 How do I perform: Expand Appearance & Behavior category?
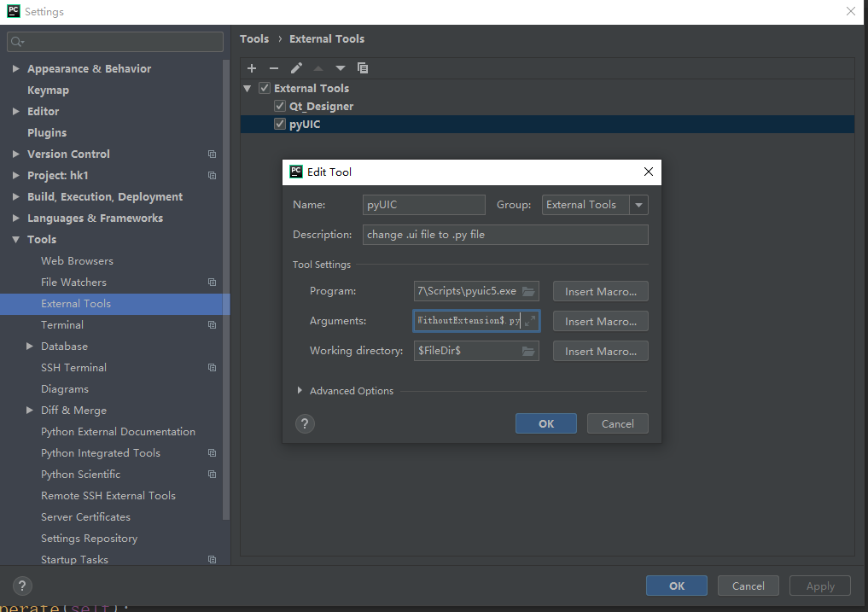point(16,68)
